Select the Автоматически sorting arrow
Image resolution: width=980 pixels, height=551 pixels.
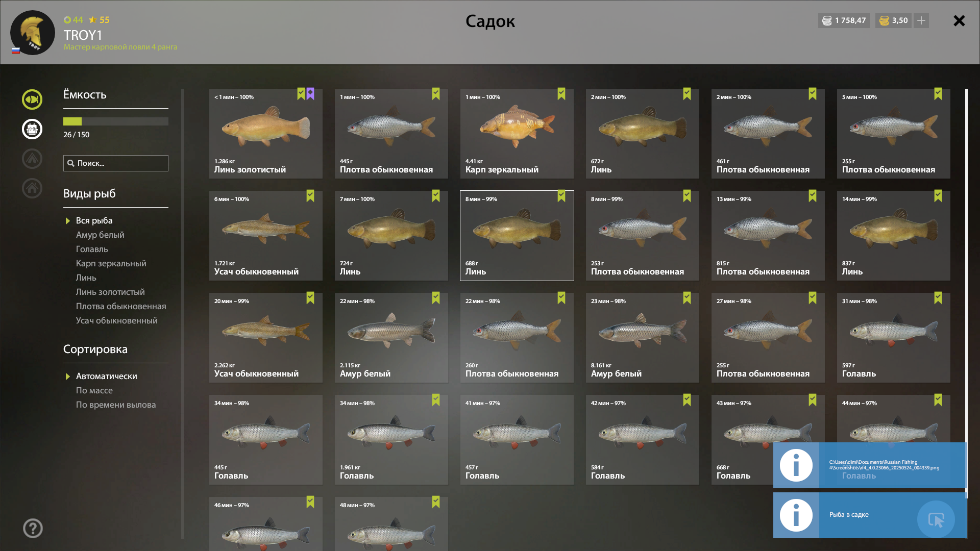67,377
